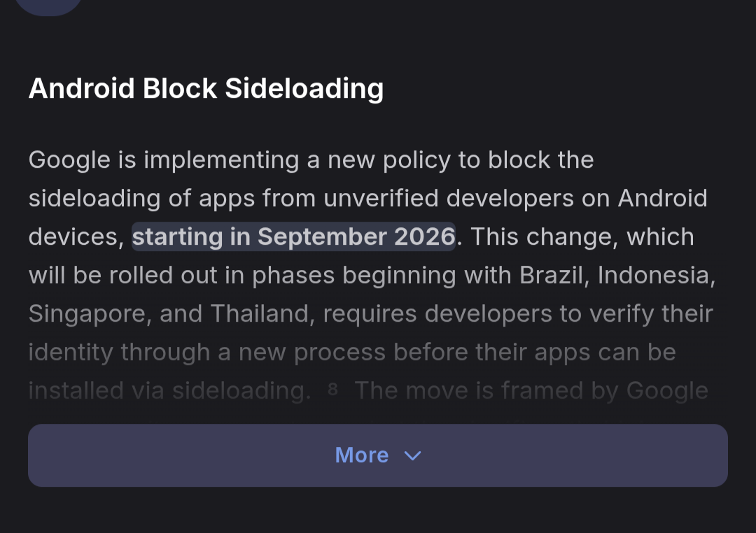Screen dimensions: 756x533
Task: Select the Android Block Sideloading heading
Action: [206, 89]
